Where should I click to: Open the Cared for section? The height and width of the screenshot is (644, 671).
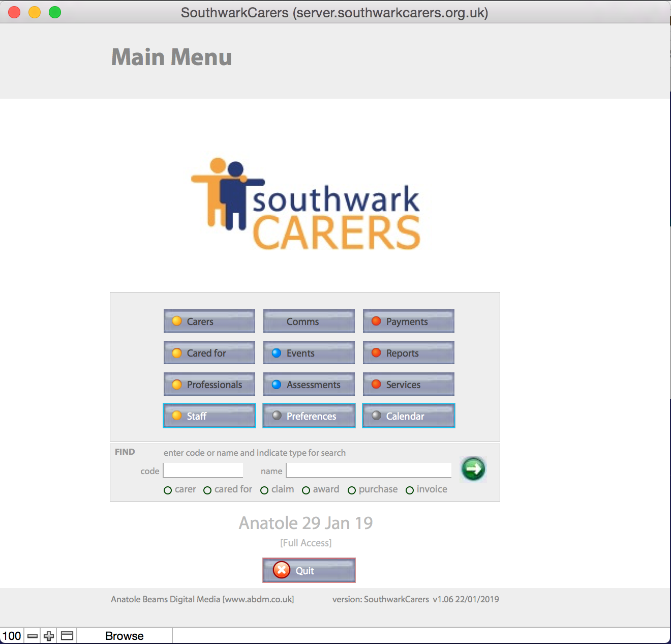pyautogui.click(x=209, y=353)
